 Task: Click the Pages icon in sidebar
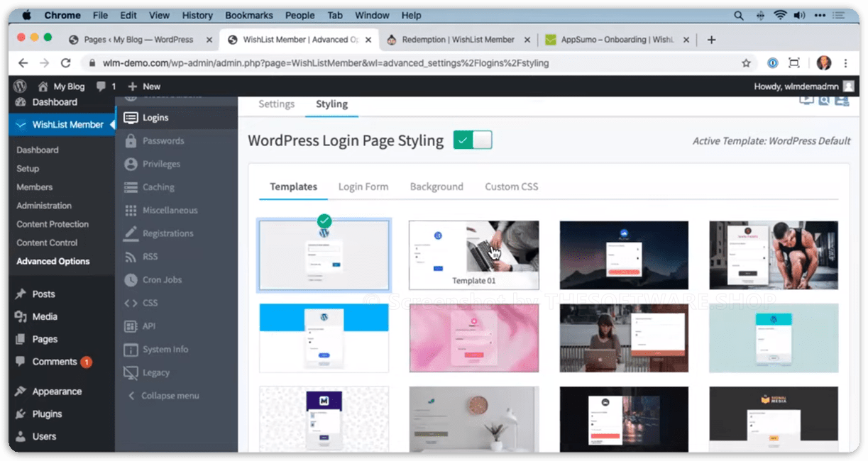click(x=21, y=340)
